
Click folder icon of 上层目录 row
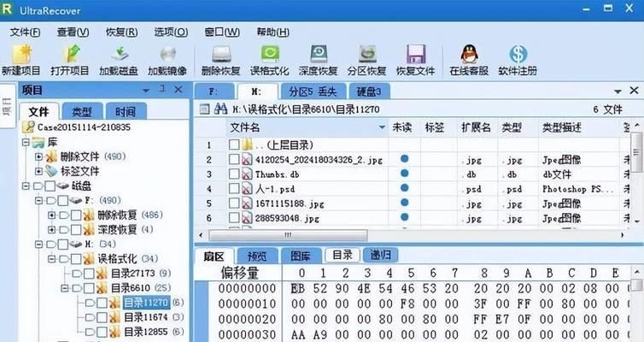(x=247, y=144)
